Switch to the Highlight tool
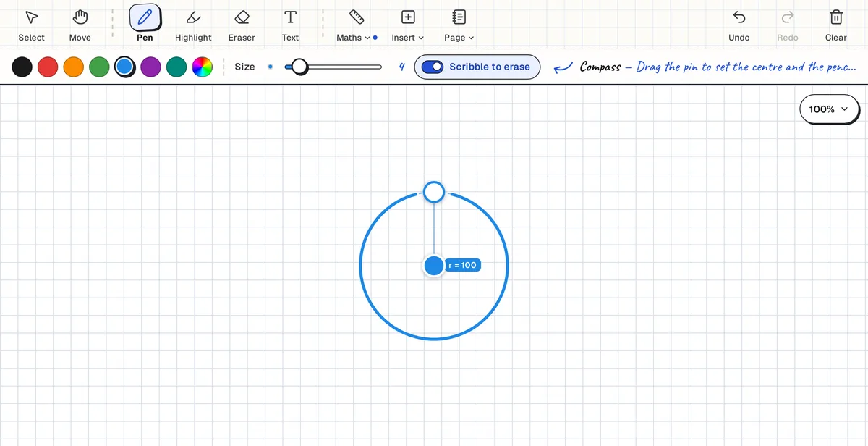 [193, 25]
